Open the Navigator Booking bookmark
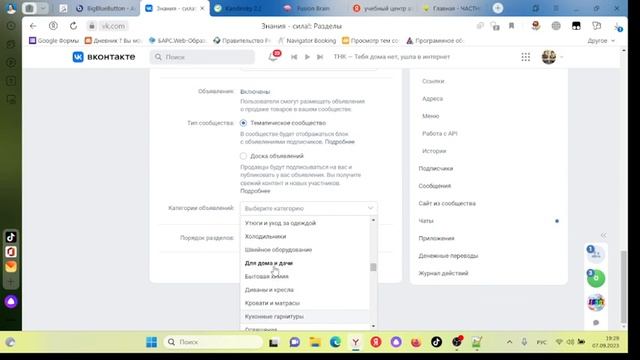640x360 pixels. pyautogui.click(x=307, y=40)
